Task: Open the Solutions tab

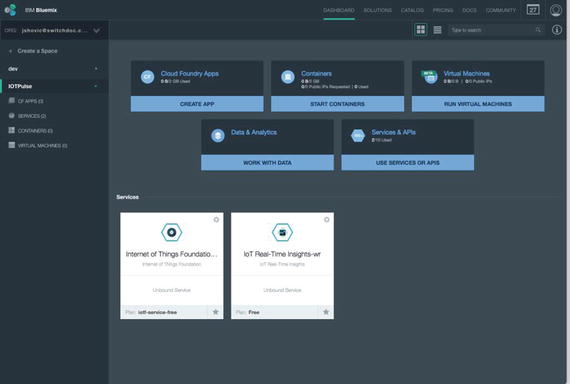Action: 378,11
